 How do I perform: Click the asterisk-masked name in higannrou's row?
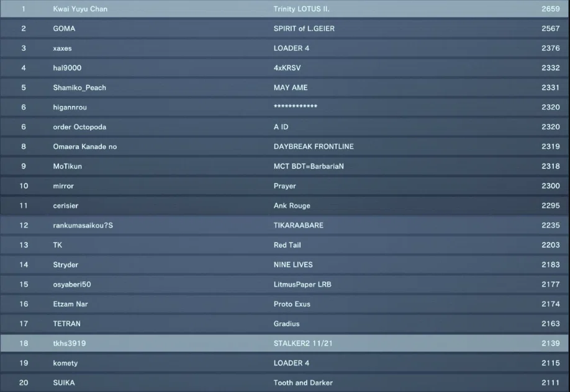(x=296, y=107)
